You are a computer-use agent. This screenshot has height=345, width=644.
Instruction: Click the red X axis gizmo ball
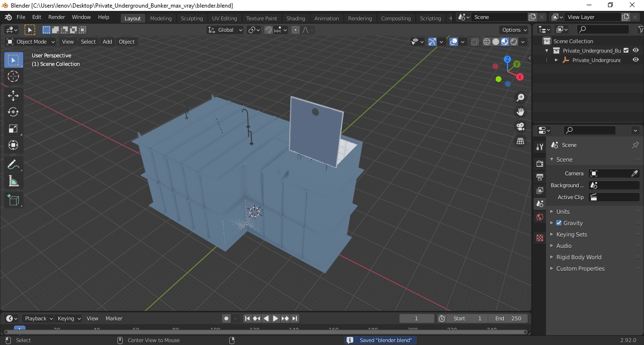click(x=520, y=77)
